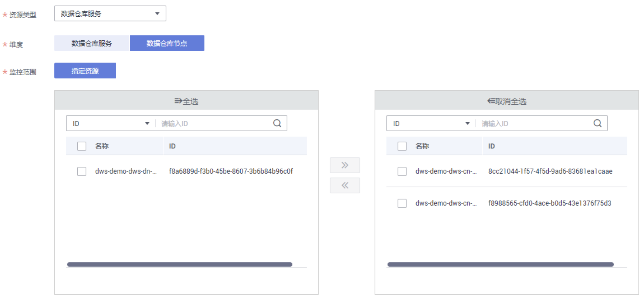
Task: Switch to the 数据仓库服务 dimension tab
Action: point(92,43)
